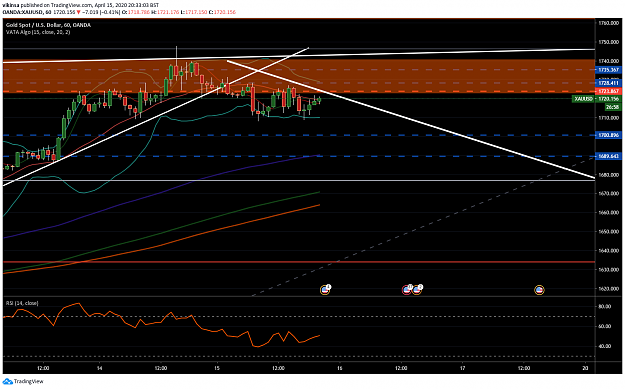Select the RSI (14, close) indicator label
Viewport: 625px width, 389px height.
coord(22,303)
